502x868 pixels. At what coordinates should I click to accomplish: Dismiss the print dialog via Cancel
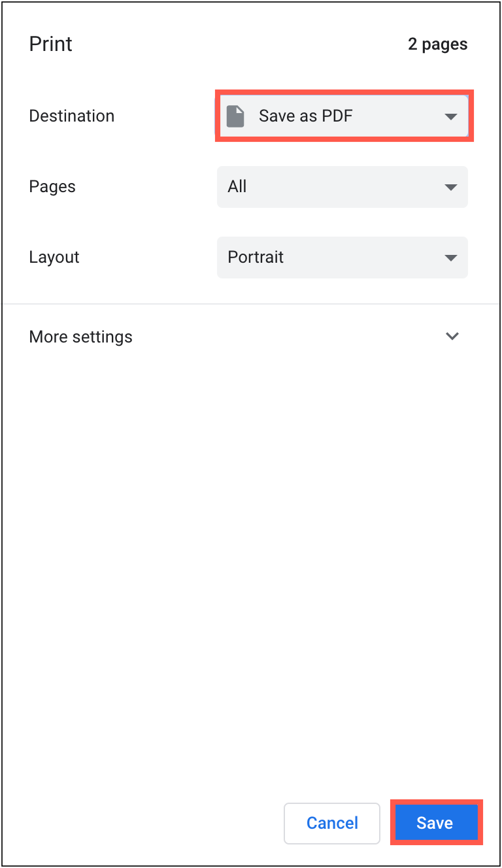(x=332, y=823)
